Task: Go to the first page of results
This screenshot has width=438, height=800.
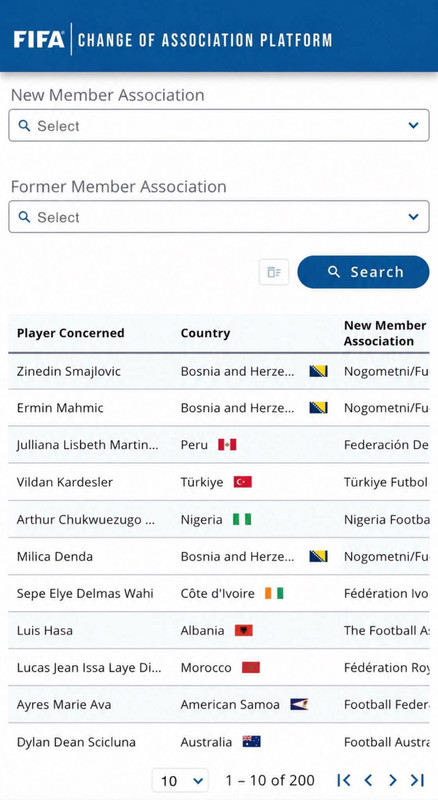Action: 344,780
